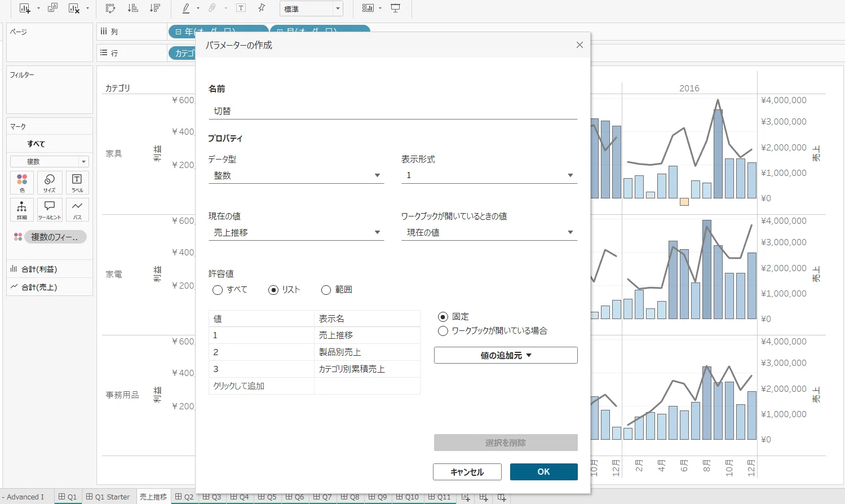The height and width of the screenshot is (504, 845).
Task: Select the 範囲 allowable values radio
Action: point(326,290)
